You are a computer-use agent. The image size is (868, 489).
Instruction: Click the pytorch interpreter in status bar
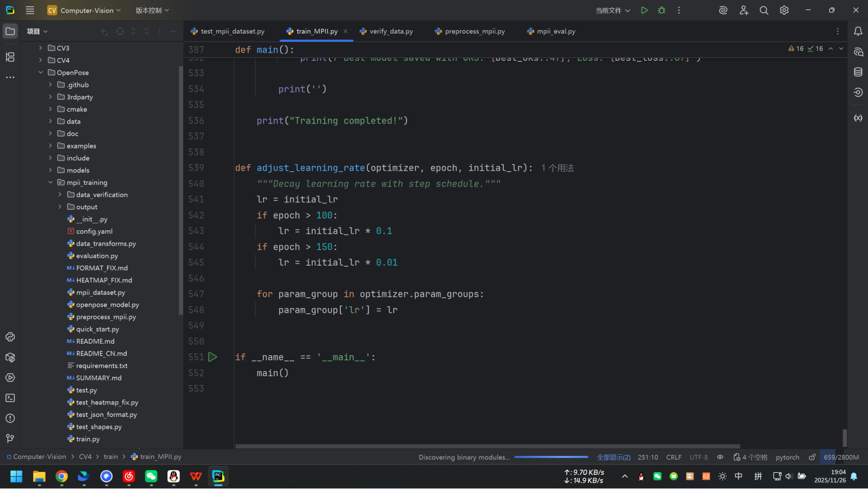pyautogui.click(x=787, y=457)
